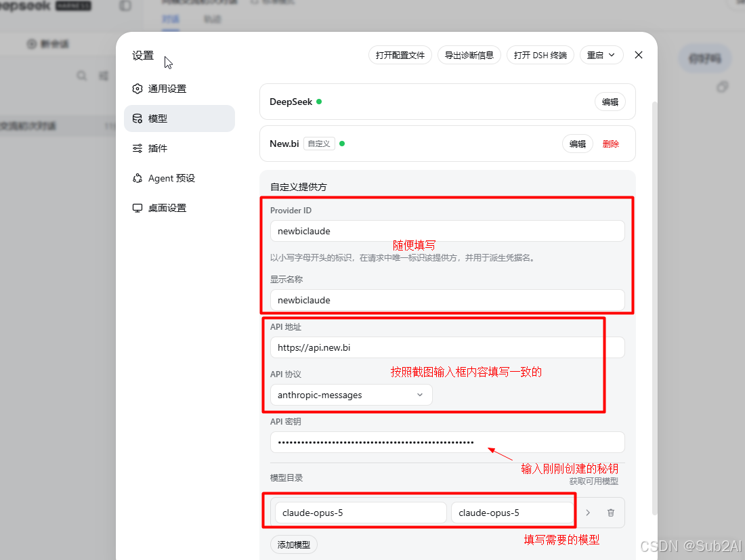
Task: Click the 自定义 tag next to New.bi
Action: (319, 144)
